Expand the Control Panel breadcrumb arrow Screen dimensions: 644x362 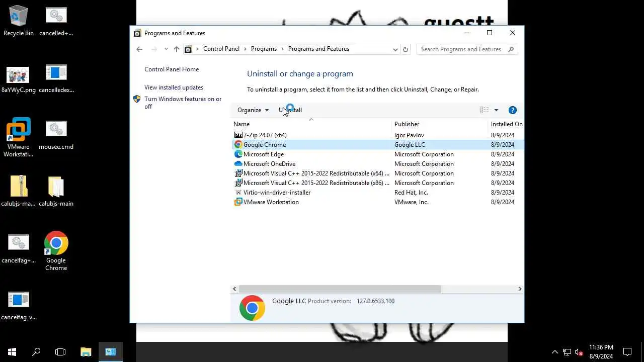coord(246,49)
